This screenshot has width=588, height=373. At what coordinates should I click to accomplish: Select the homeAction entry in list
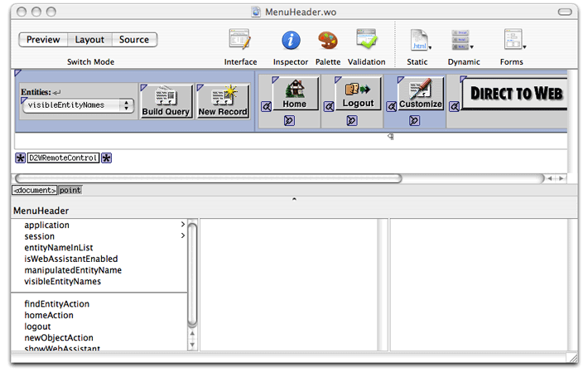click(x=49, y=315)
